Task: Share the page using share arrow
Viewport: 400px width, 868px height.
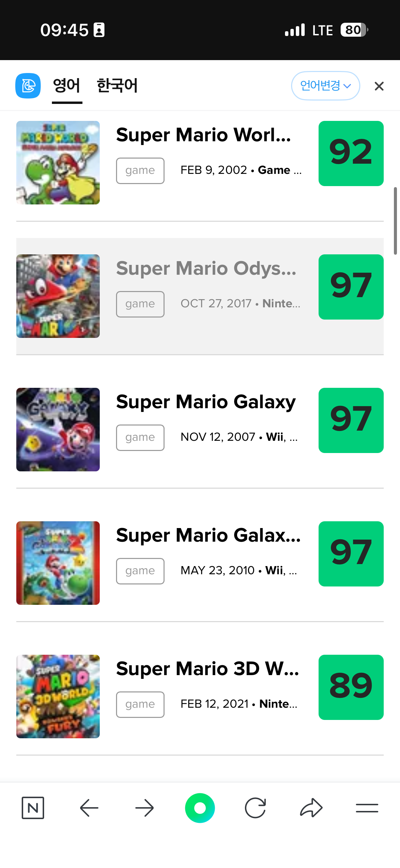Action: [x=311, y=808]
